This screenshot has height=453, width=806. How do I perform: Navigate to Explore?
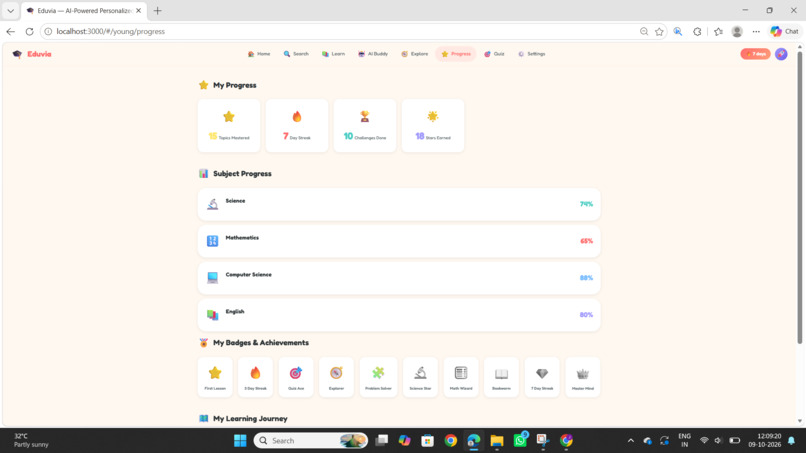point(414,54)
